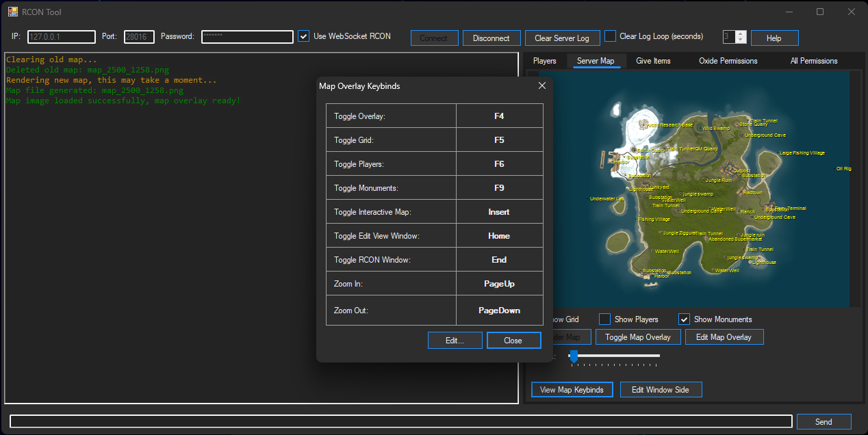
Task: Focus the Password input field
Action: (247, 37)
